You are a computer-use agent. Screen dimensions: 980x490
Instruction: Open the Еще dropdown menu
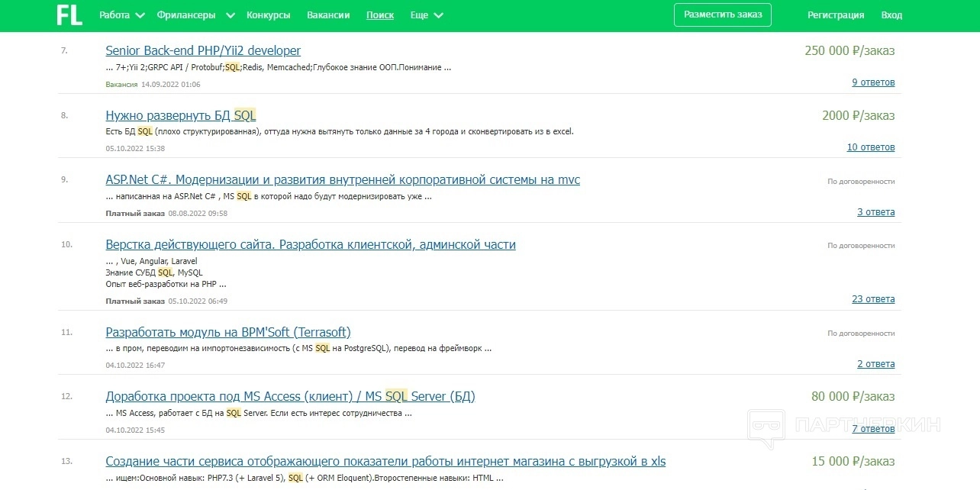[x=426, y=15]
